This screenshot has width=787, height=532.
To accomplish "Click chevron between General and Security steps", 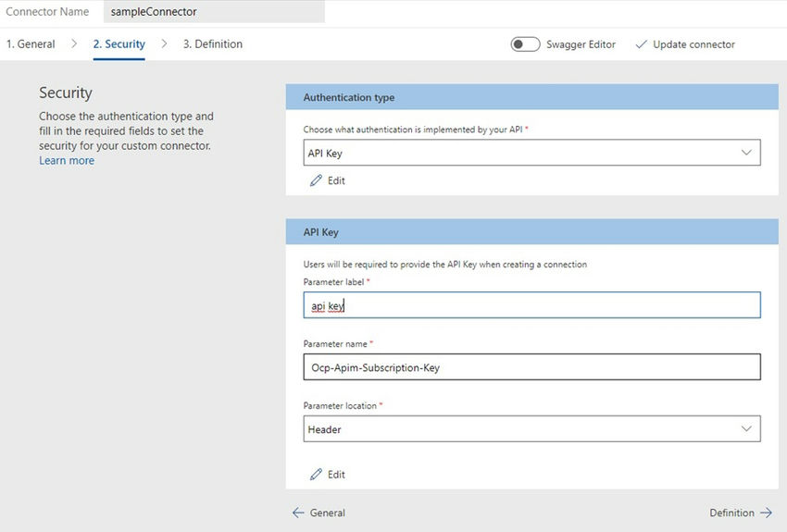I will 74,43.
